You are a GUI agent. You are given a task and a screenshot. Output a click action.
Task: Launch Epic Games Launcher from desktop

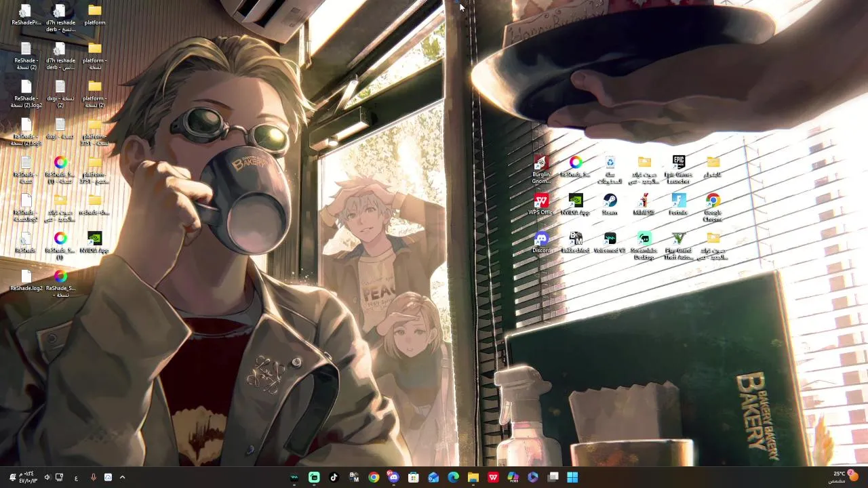(678, 169)
